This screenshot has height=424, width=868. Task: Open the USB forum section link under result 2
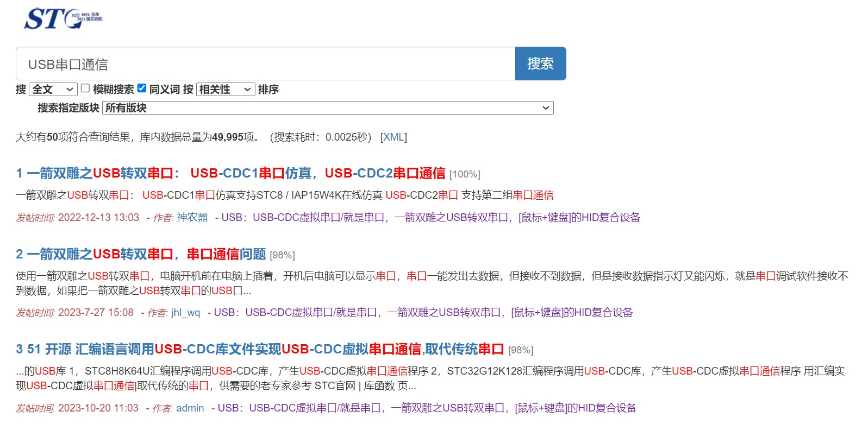[x=423, y=312]
